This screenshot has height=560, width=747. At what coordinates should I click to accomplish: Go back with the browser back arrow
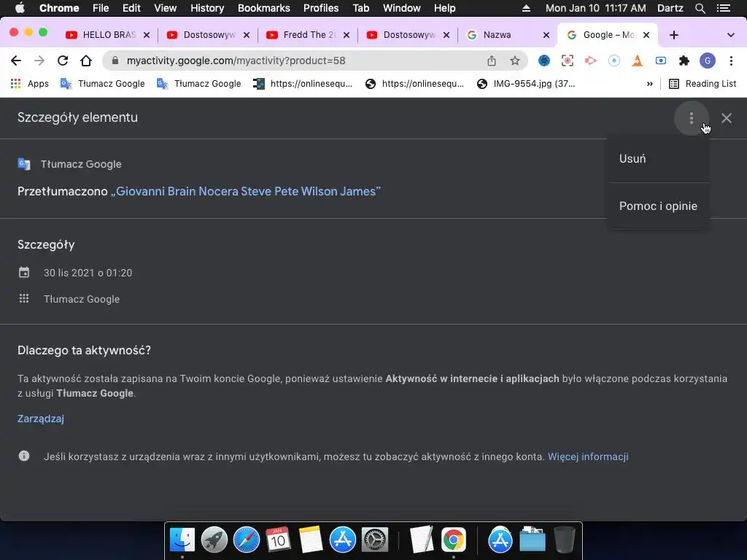[16, 61]
